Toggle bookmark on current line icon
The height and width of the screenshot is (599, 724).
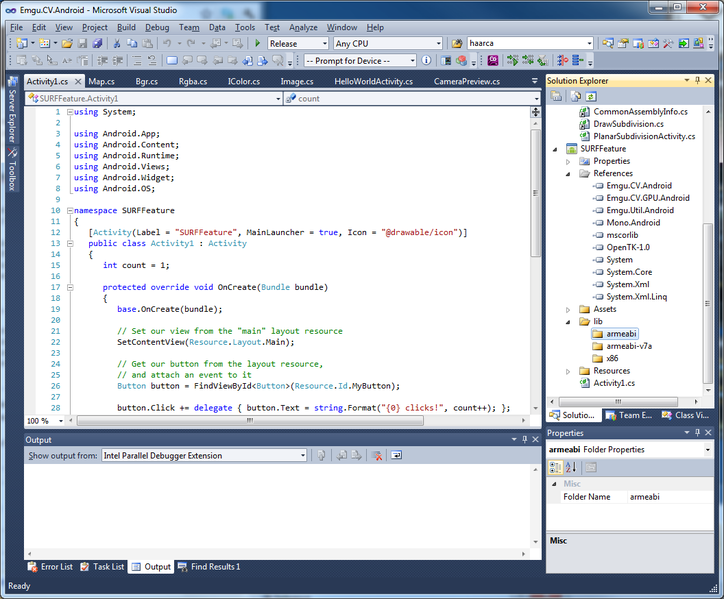click(172, 61)
